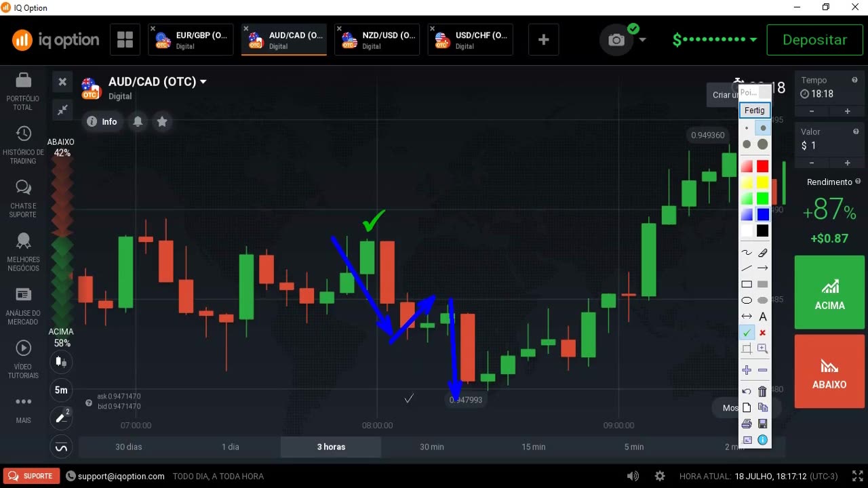Open the camera screenshot tool
This screenshot has width=868, height=488.
click(616, 40)
